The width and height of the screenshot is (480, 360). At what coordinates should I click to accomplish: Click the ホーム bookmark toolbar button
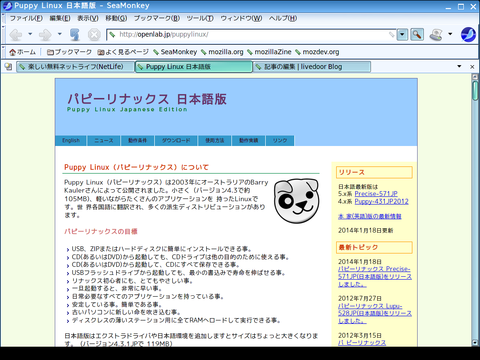tap(23, 52)
